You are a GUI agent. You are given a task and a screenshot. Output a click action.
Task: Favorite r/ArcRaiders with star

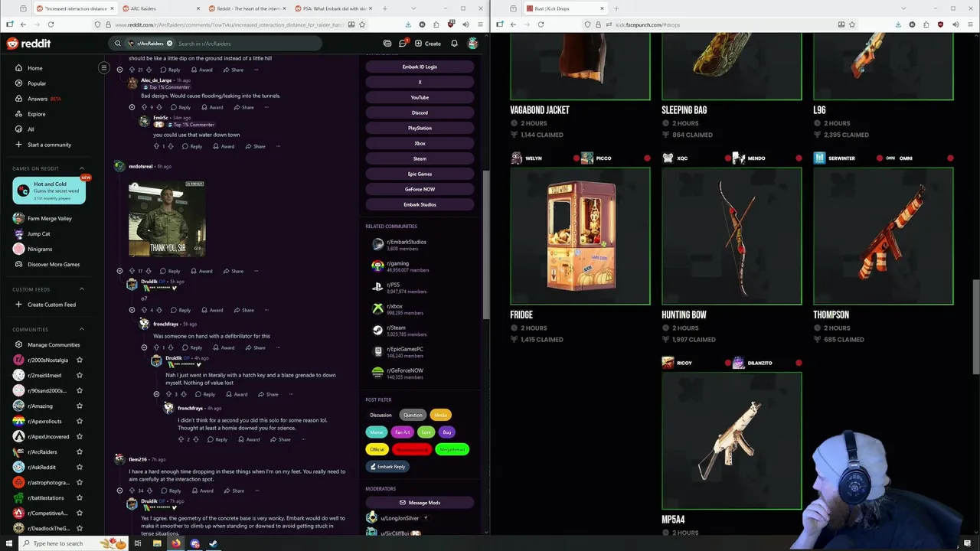(80, 452)
